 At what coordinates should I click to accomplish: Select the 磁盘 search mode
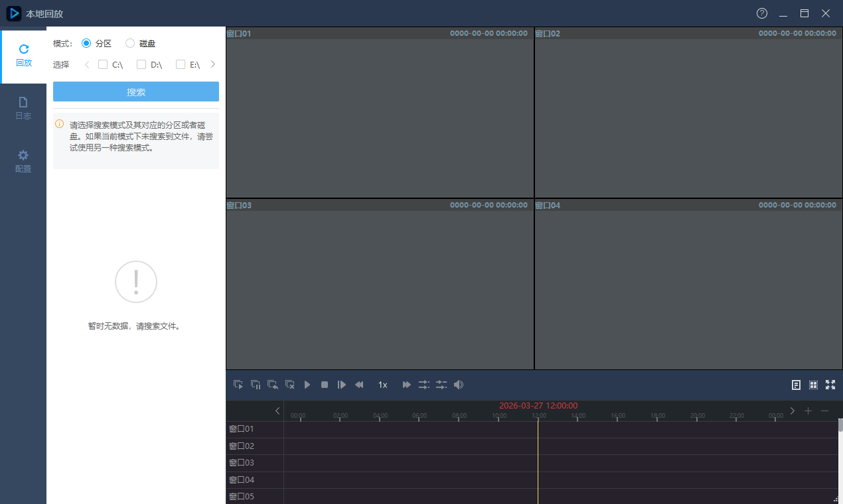coord(130,43)
